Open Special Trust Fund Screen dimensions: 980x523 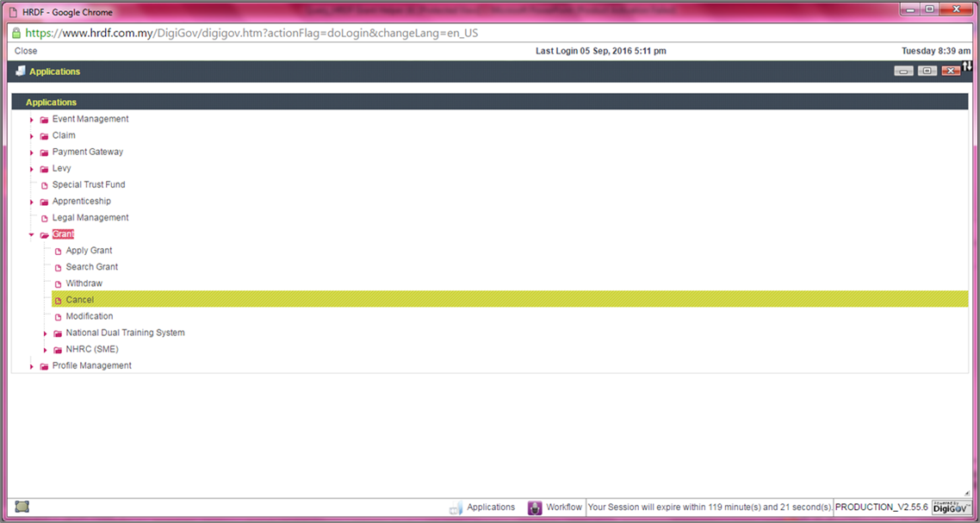click(x=89, y=184)
